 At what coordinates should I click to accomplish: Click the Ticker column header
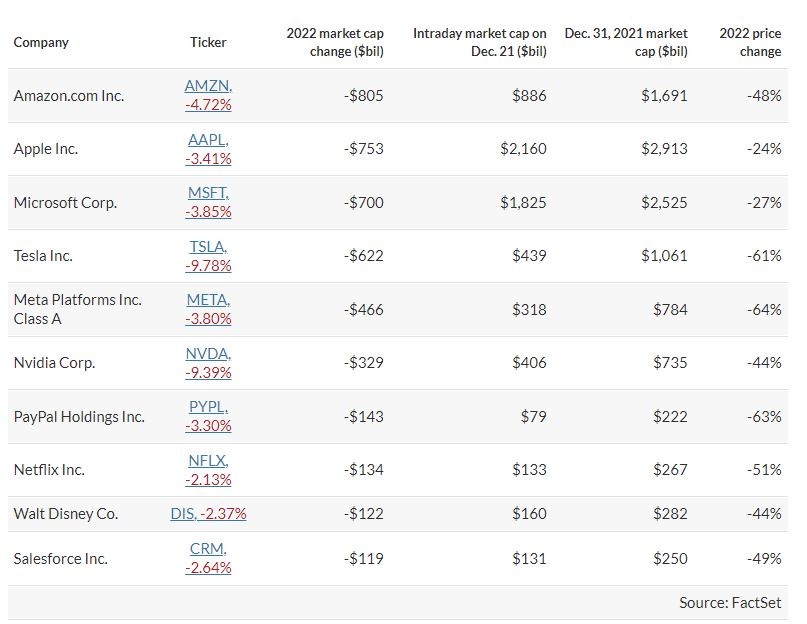(x=208, y=43)
